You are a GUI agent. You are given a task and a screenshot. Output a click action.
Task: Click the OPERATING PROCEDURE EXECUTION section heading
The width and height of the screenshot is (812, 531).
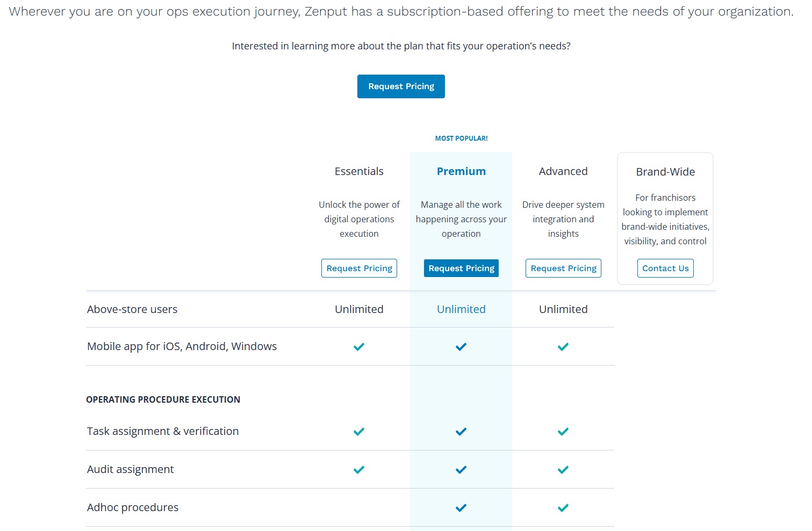pos(163,399)
